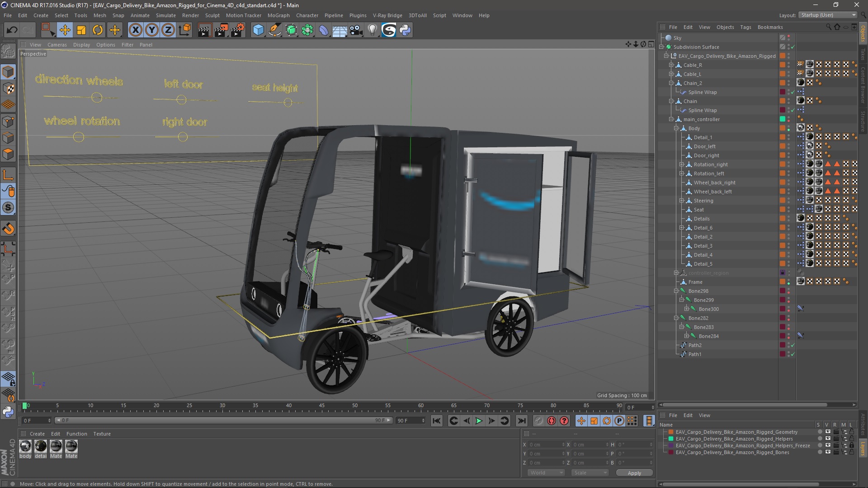Toggle Z axis lock
Screen dimensions: 868x488
coord(168,30)
